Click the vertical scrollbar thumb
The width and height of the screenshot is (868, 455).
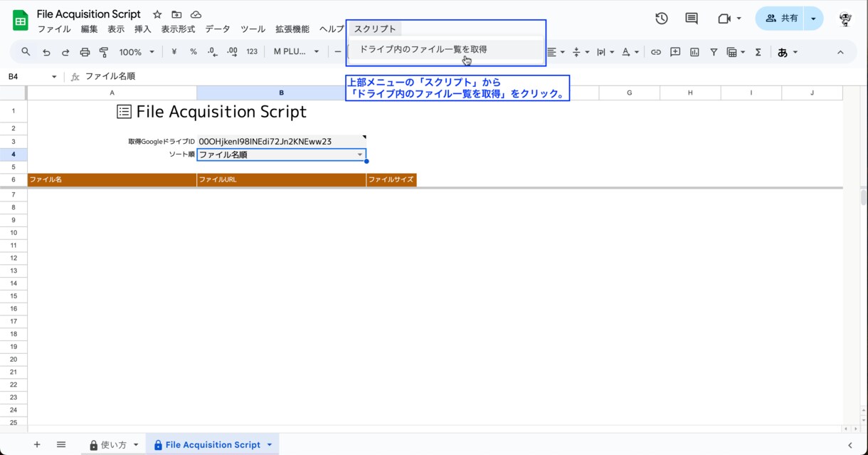tap(863, 197)
